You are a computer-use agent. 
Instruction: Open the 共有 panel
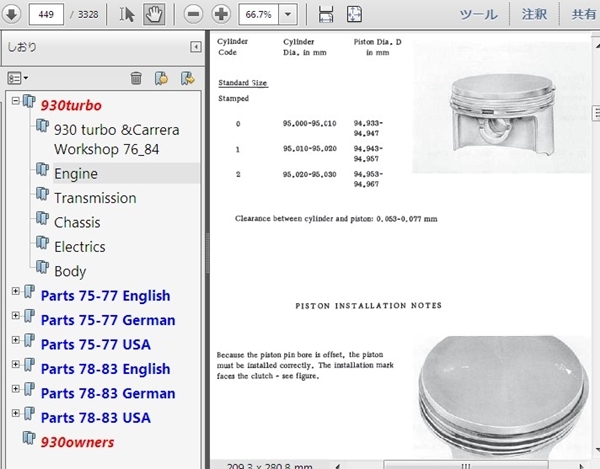pos(584,15)
